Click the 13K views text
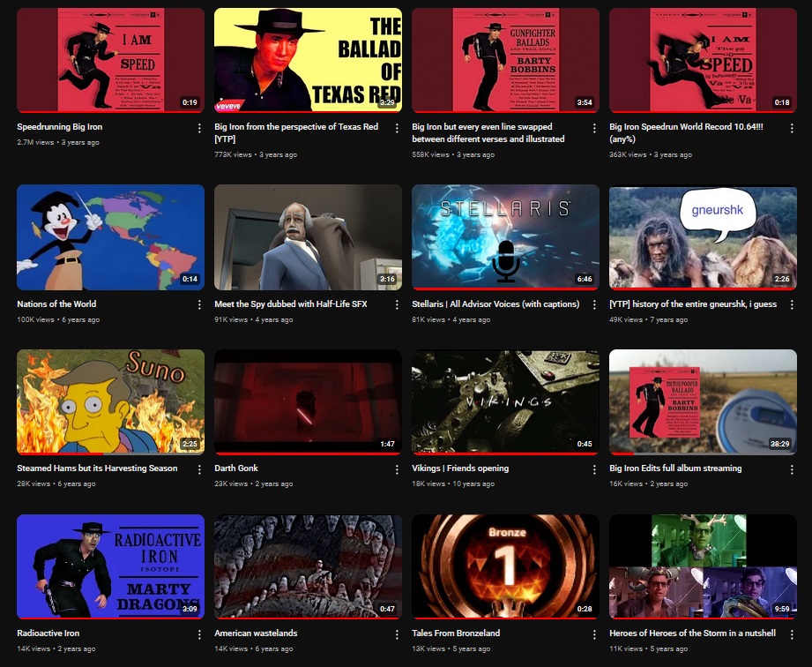 [428, 648]
